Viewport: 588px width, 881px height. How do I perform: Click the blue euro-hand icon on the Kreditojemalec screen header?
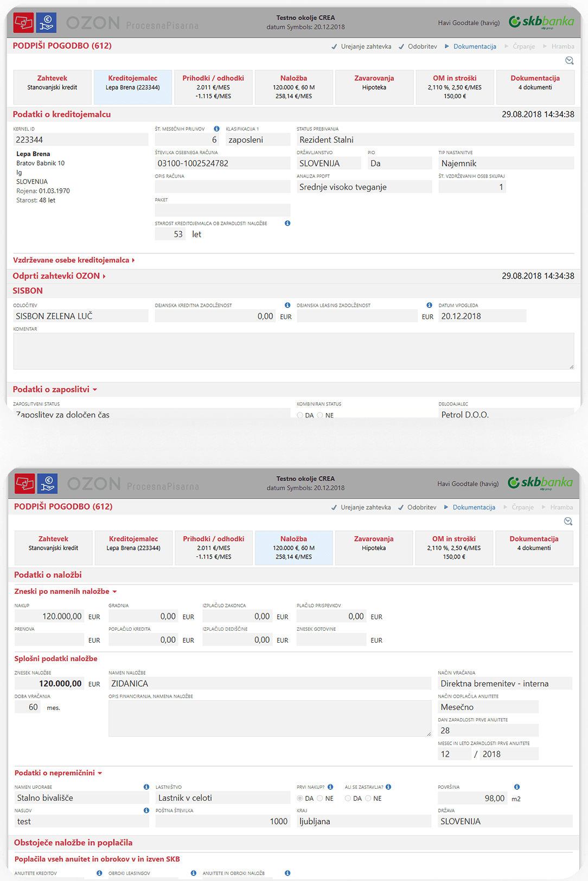tap(47, 22)
